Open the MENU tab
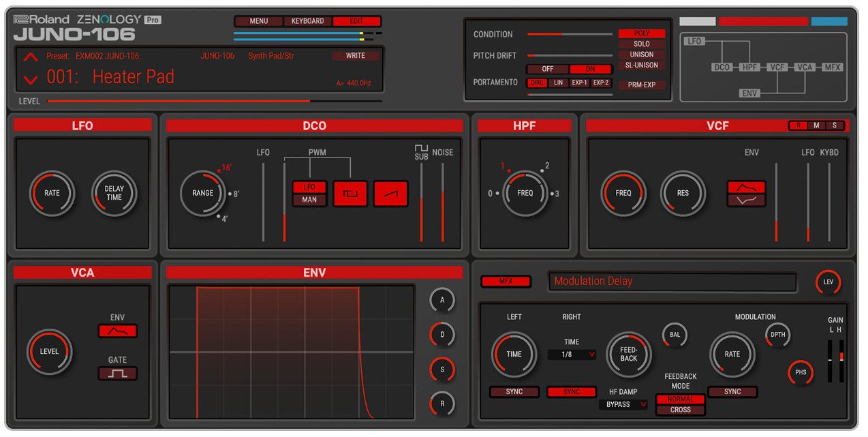This screenshot has width=868, height=437. [259, 21]
